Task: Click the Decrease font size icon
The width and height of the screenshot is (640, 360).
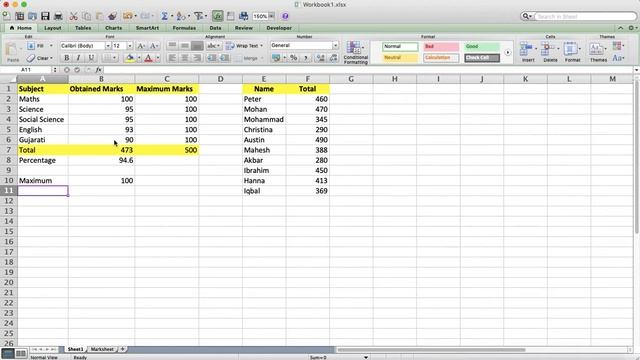Action: (153, 46)
